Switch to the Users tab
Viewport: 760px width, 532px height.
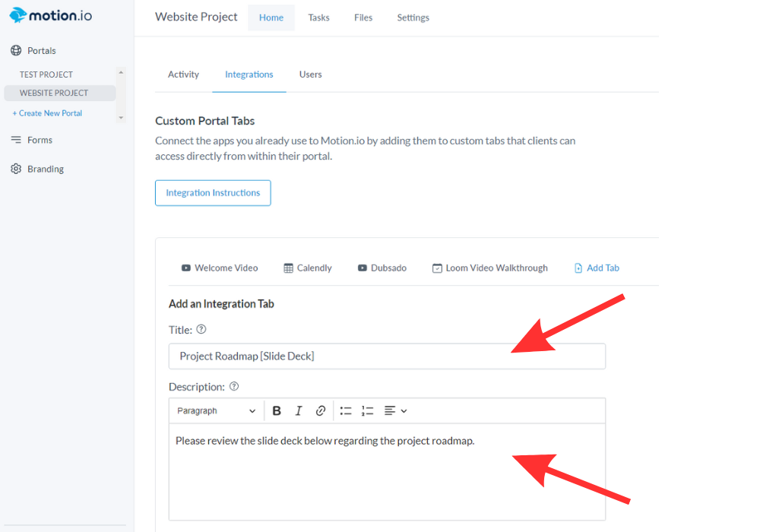(x=310, y=74)
